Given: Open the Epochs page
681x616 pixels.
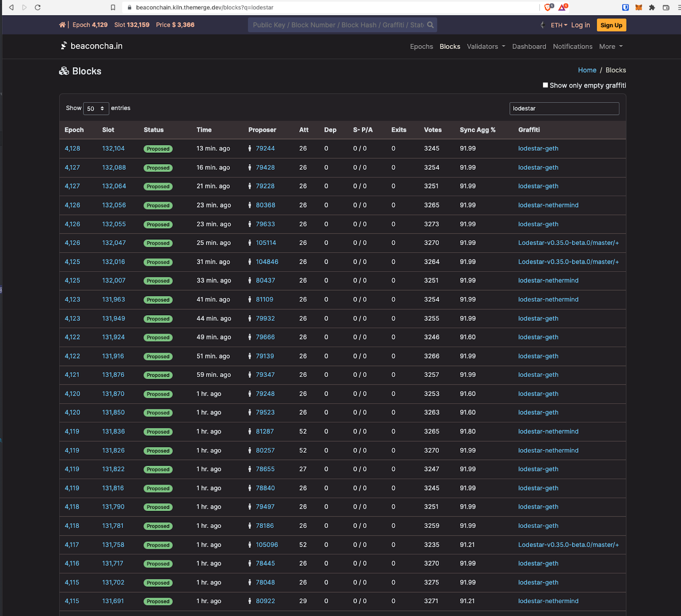Looking at the screenshot, I should (x=421, y=46).
